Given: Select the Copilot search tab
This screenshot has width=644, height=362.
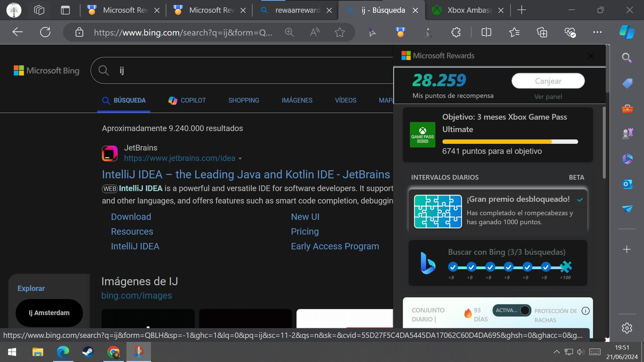Looking at the screenshot, I should pyautogui.click(x=187, y=100).
